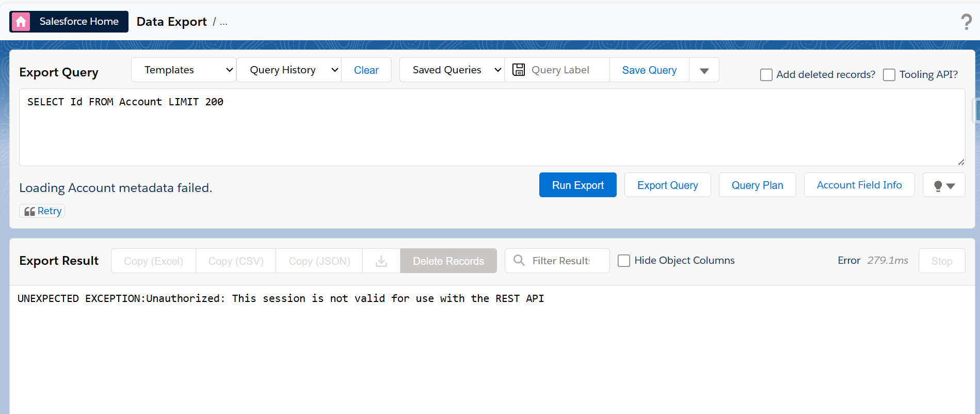Enable Add deleted records checkbox
This screenshot has width=980, height=414.
pos(766,75)
